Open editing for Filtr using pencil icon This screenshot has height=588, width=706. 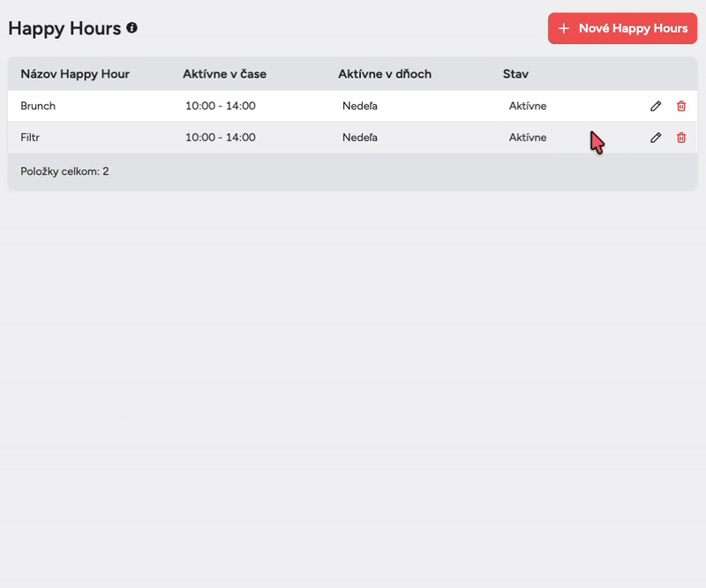point(656,138)
